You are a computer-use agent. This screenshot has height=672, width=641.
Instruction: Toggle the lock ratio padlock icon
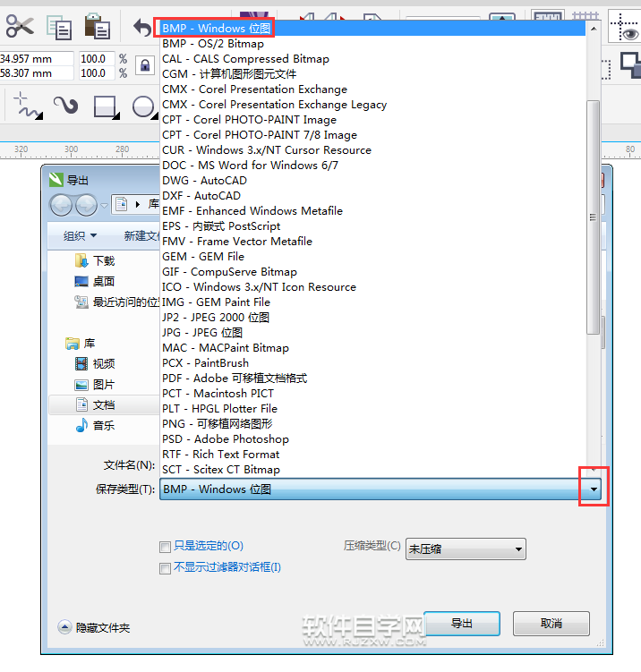pyautogui.click(x=145, y=66)
